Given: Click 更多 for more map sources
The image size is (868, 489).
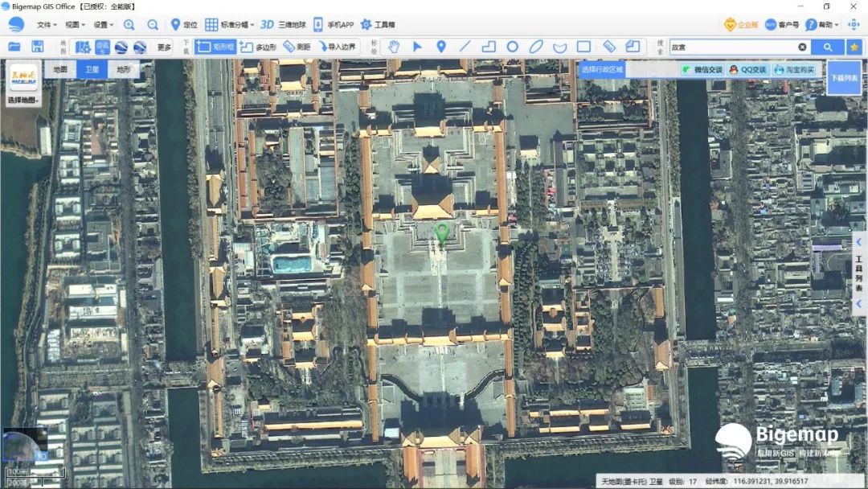Looking at the screenshot, I should (165, 47).
